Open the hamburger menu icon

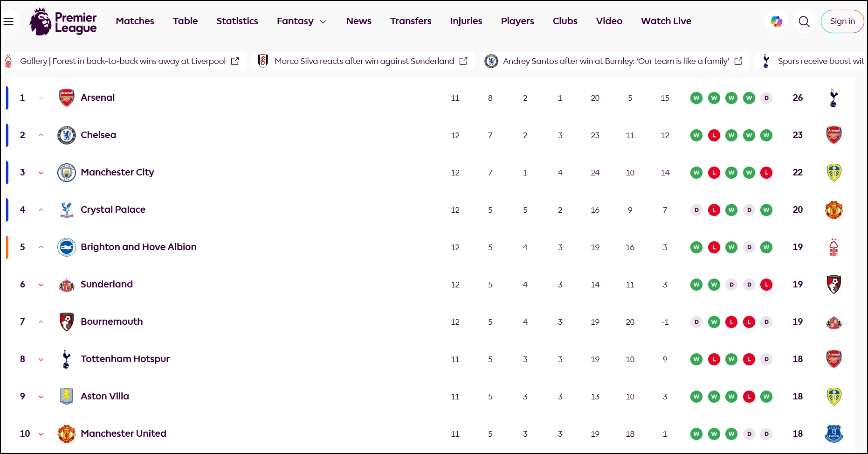pos(8,21)
